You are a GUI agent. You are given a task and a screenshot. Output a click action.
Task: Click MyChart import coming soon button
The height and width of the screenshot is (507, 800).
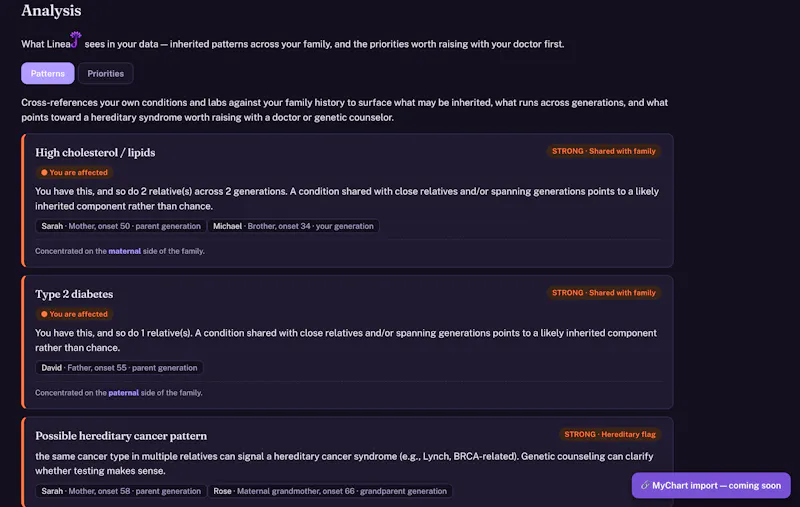pyautogui.click(x=711, y=485)
